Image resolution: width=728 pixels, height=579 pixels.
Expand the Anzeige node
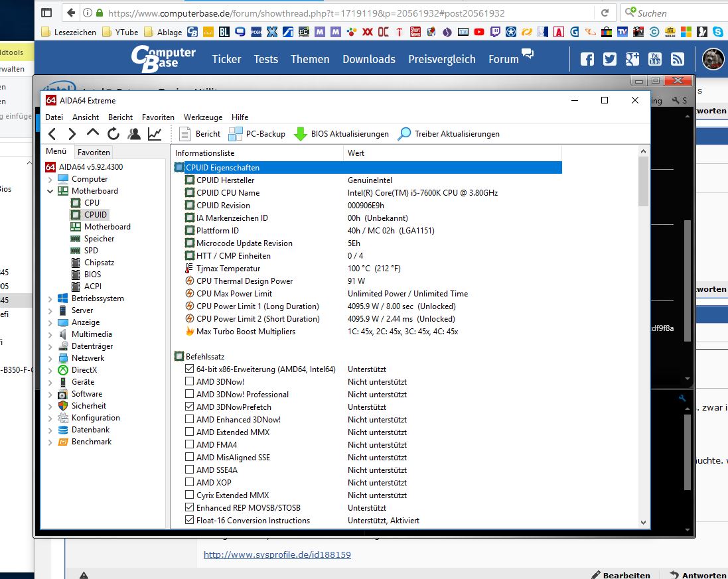click(x=50, y=323)
